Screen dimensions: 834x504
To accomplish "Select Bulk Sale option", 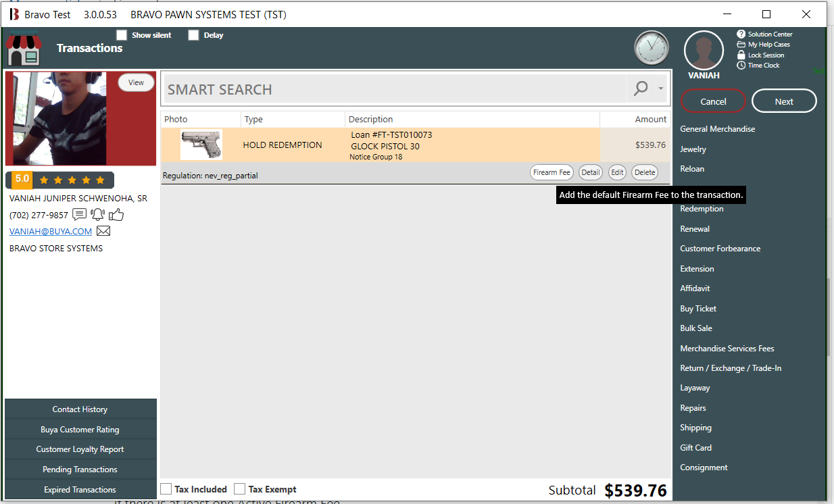I will [x=696, y=328].
